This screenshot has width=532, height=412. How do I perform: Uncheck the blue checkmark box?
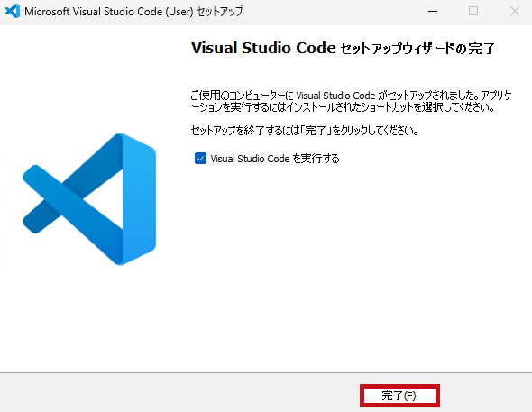[x=200, y=158]
